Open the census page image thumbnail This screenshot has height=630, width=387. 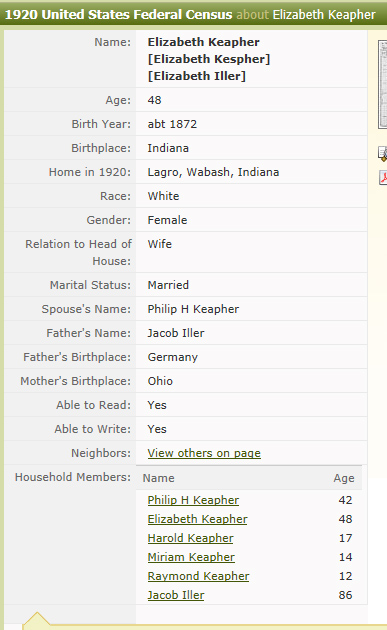pos(383,84)
